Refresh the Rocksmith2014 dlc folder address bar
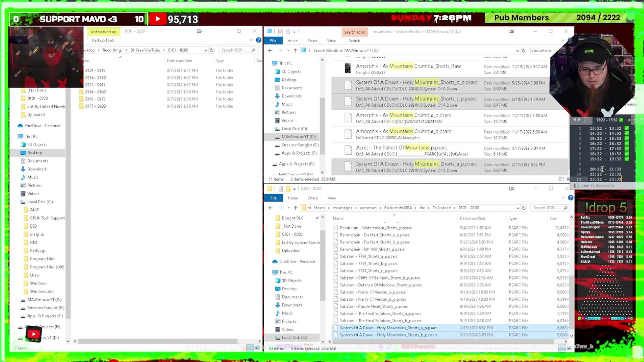The width and height of the screenshot is (644, 362). [x=524, y=208]
